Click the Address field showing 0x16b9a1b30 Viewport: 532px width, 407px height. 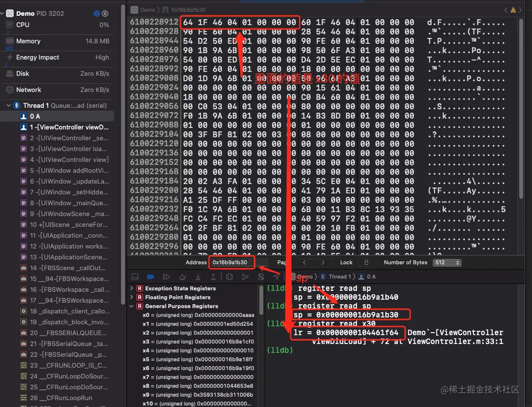pyautogui.click(x=239, y=262)
